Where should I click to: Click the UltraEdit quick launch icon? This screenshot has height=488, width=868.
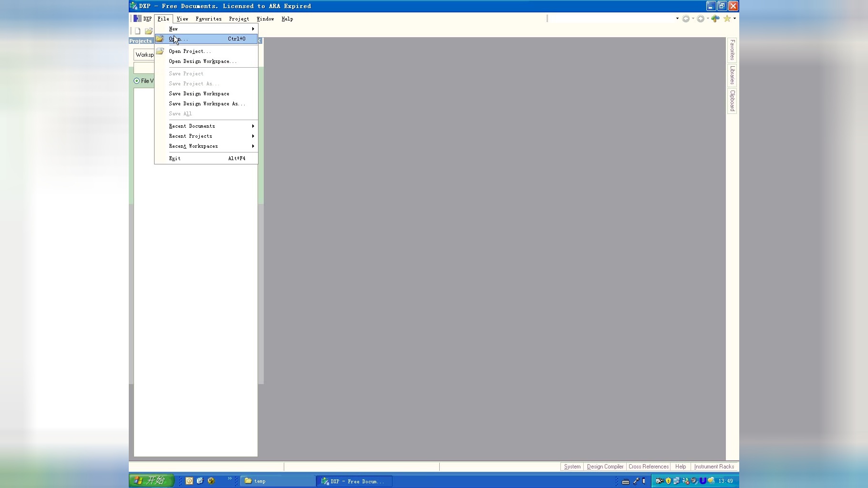tap(211, 481)
